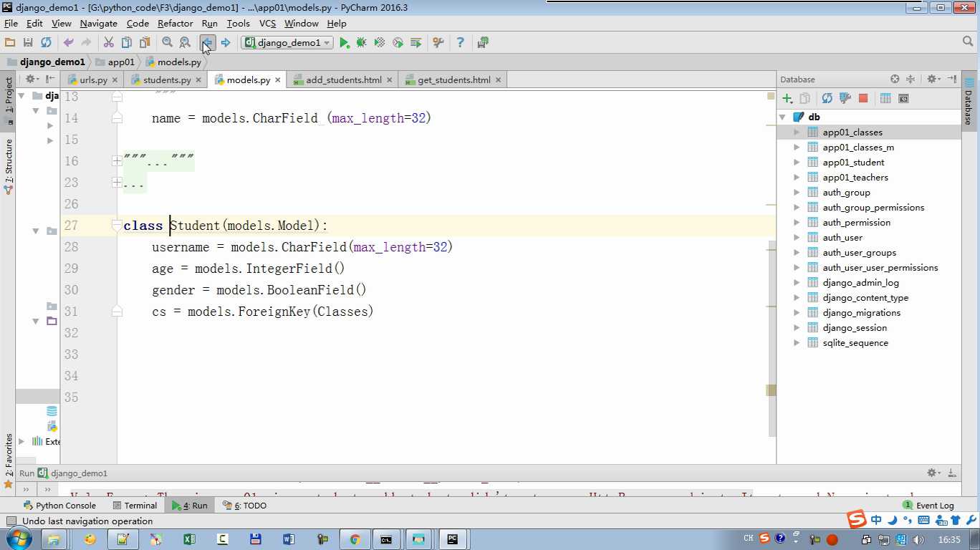Screen dimensions: 980x550
Task: Click the Synchronize toolbar icon
Action: [46, 43]
